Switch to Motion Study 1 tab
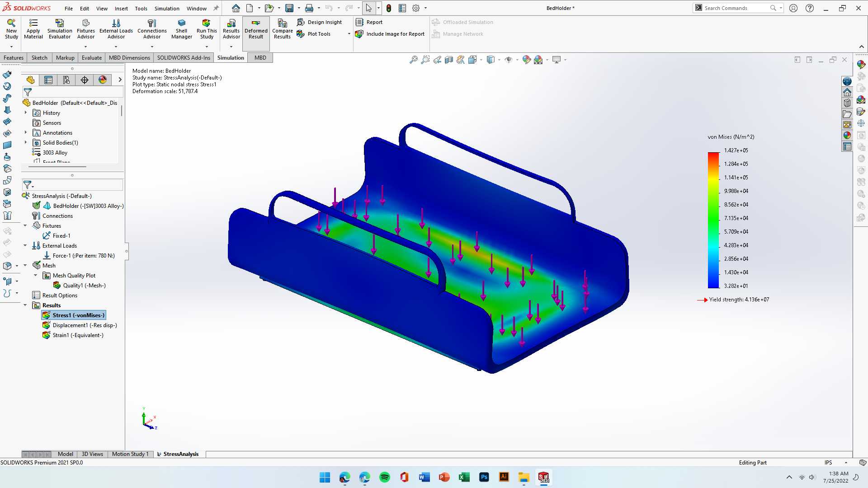 point(130,454)
